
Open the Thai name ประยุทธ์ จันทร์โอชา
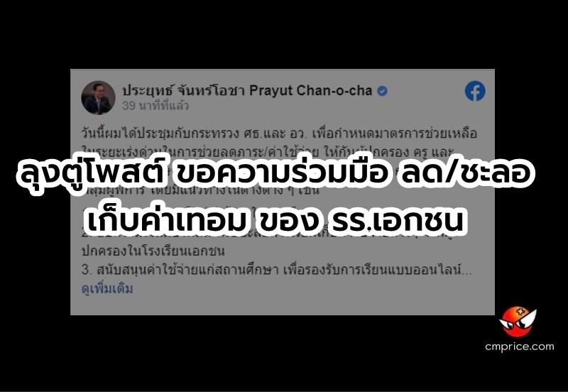click(x=184, y=91)
